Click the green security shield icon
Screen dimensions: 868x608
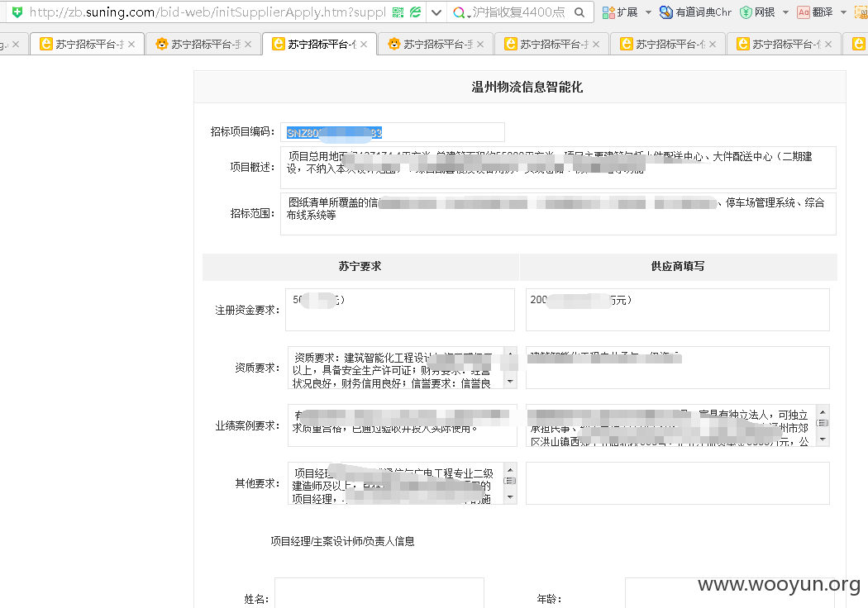[x=17, y=12]
